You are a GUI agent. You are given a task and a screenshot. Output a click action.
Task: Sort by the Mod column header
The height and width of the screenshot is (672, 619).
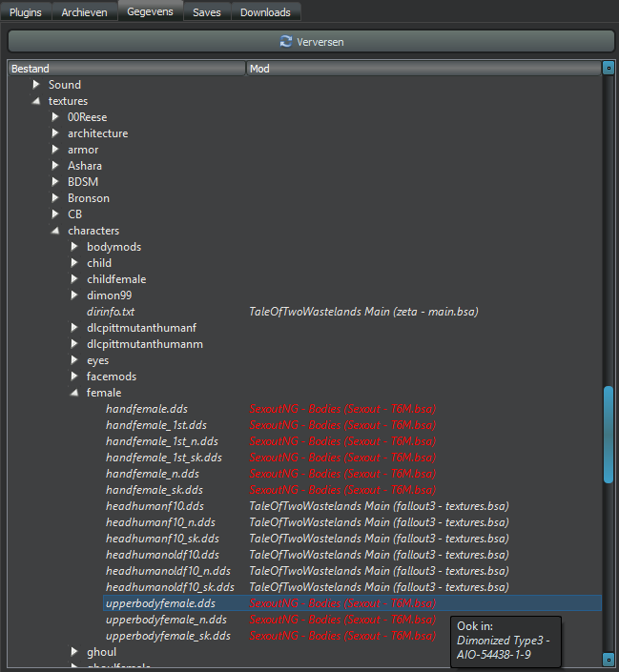point(423,69)
